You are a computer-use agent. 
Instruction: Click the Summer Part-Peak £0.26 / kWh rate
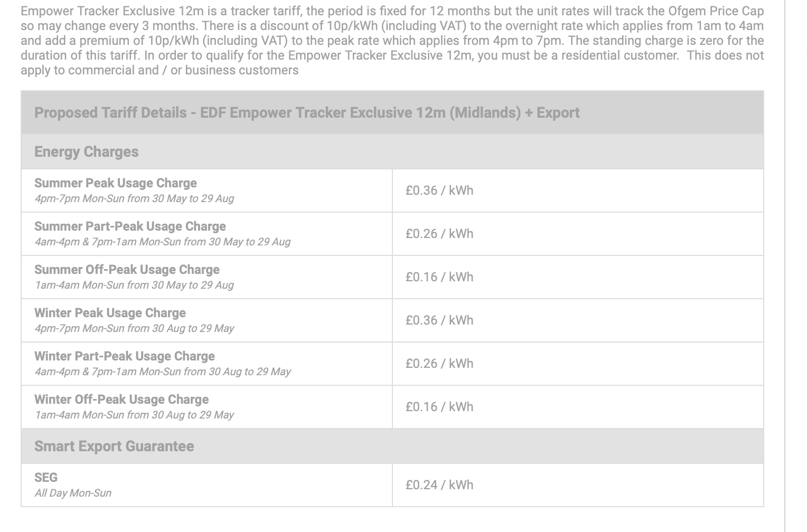[439, 234]
